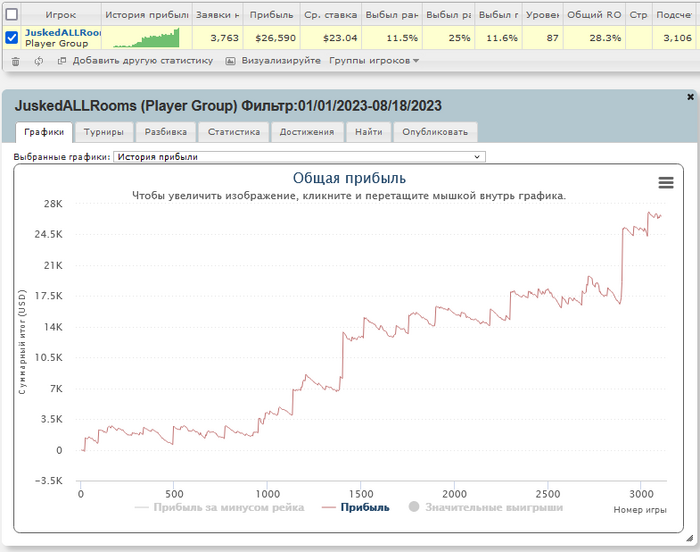Screen dimensions: 700x552
Task: Click the refresh icon beside trash
Action: pos(39,61)
